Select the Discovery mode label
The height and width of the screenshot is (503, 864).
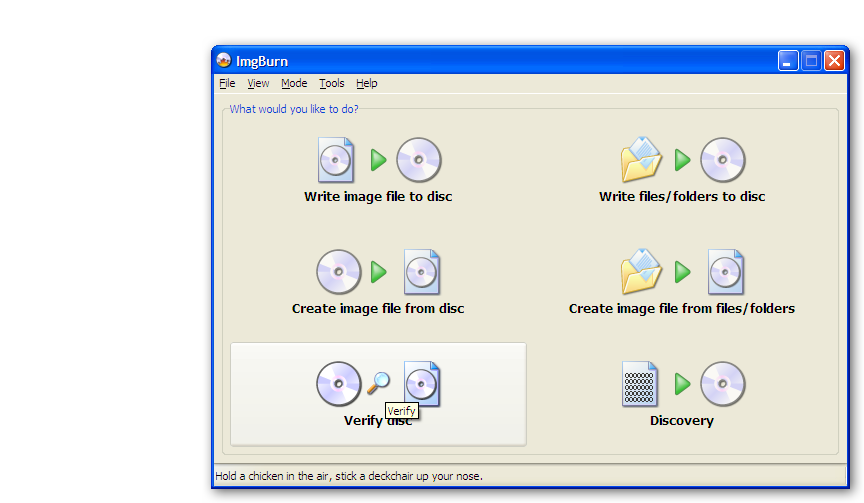click(x=682, y=421)
